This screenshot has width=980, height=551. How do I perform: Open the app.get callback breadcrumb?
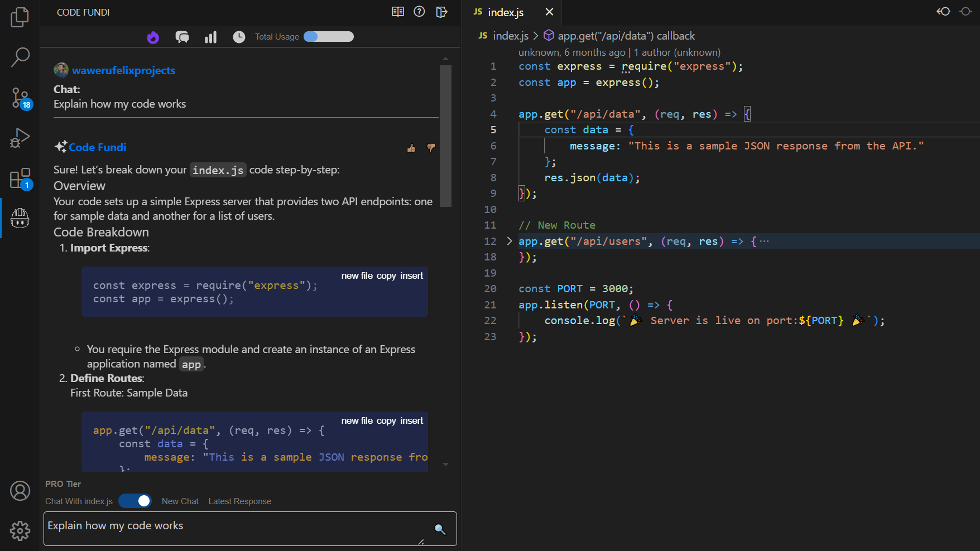pos(627,35)
